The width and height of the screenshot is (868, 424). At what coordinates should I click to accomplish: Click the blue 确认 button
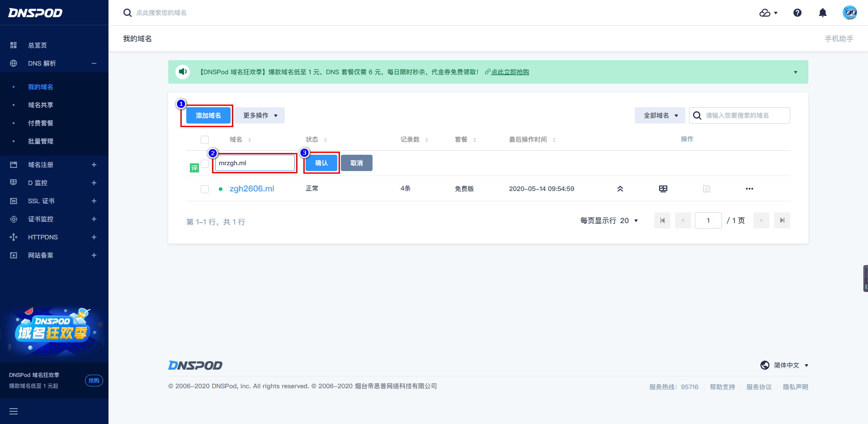click(x=321, y=163)
